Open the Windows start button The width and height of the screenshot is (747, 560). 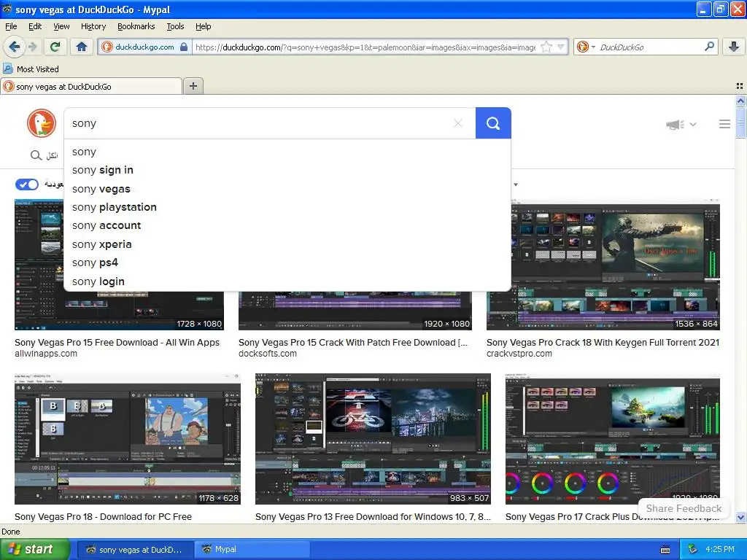tap(35, 549)
